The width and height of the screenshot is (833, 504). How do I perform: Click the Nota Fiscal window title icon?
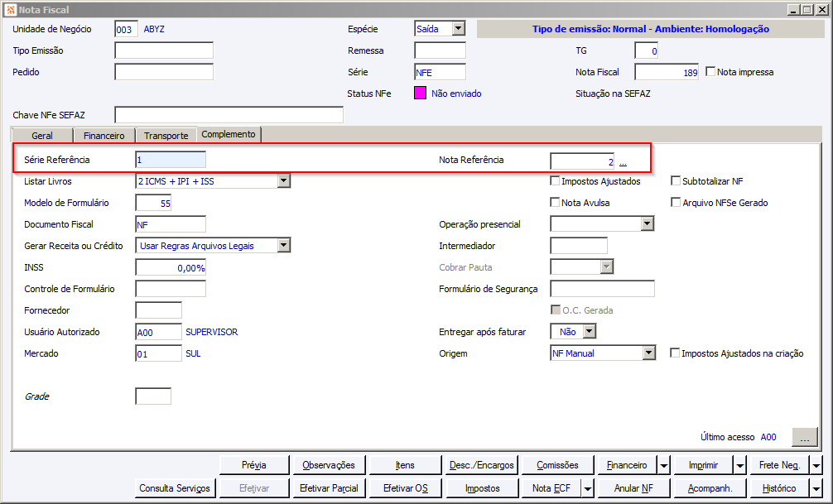click(10, 10)
